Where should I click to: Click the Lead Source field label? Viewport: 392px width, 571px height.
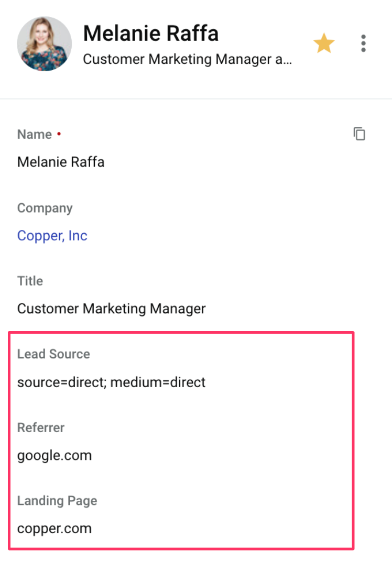click(x=53, y=354)
